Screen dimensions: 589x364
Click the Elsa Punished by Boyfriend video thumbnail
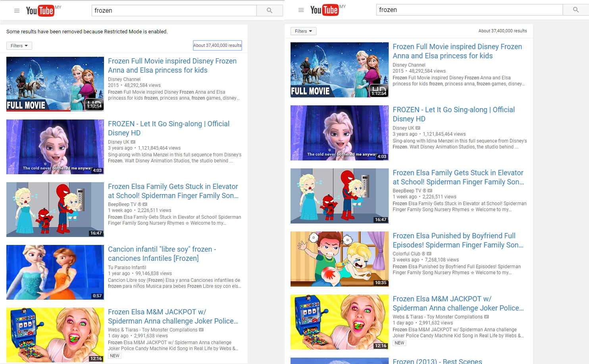pyautogui.click(x=339, y=259)
